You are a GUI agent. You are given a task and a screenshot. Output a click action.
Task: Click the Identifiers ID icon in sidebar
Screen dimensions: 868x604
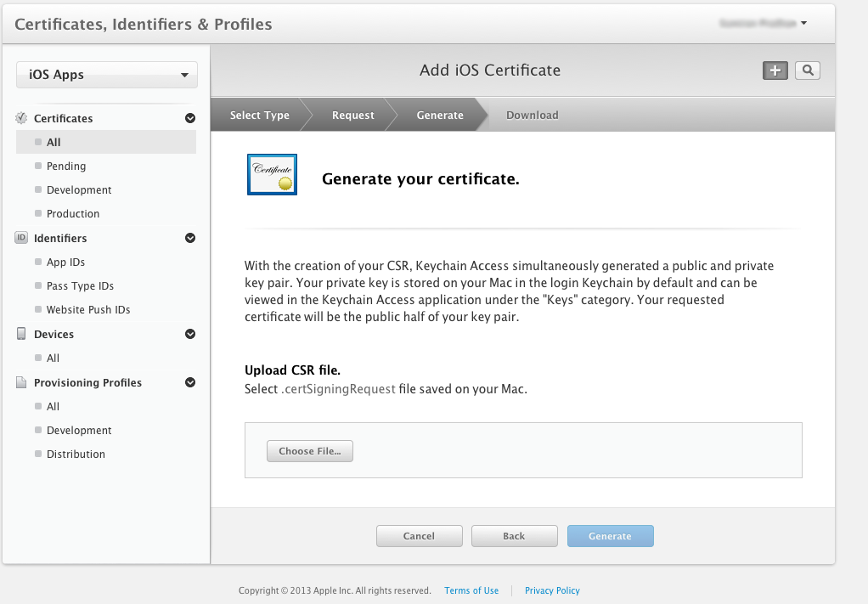point(21,238)
